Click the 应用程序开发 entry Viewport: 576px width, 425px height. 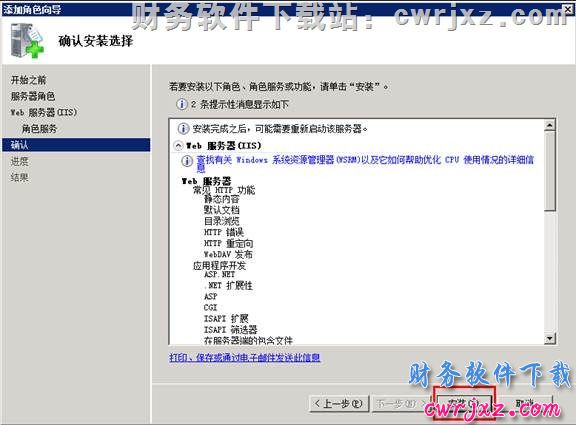click(x=219, y=265)
